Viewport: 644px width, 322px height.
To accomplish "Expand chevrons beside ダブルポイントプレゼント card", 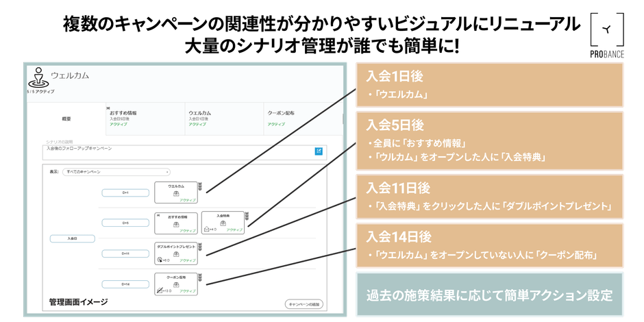I will click(x=200, y=246).
